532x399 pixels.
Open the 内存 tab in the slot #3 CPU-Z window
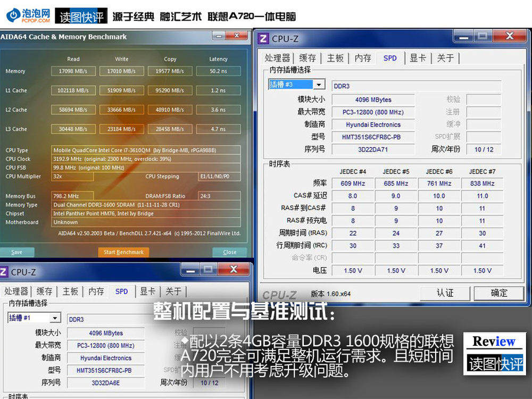[363, 58]
